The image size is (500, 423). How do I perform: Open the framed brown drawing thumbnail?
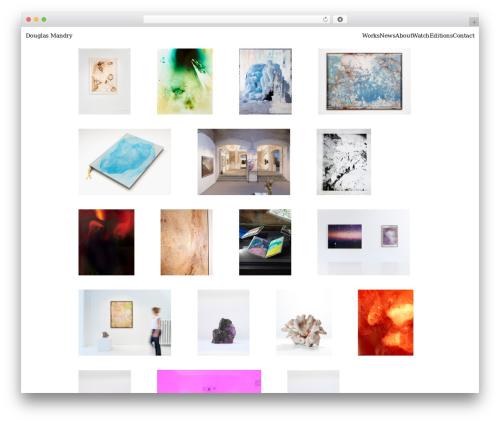tap(104, 81)
